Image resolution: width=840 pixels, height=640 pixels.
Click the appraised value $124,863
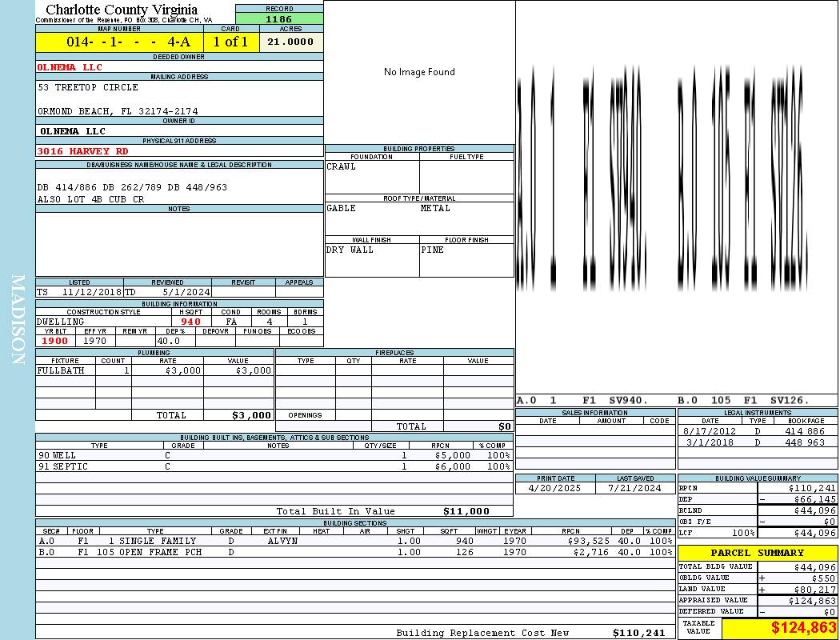812,601
